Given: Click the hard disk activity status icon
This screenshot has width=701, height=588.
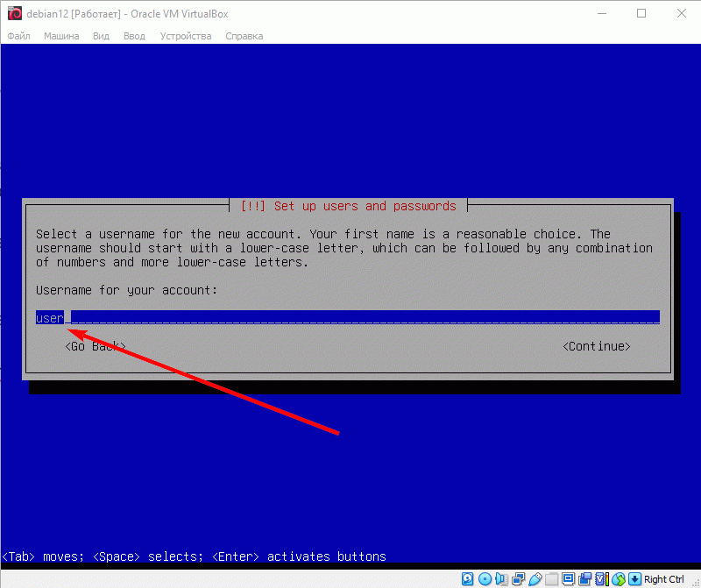Looking at the screenshot, I should tap(468, 579).
